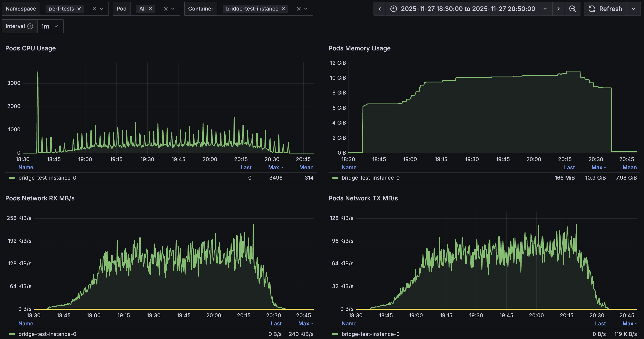Toggle bridge-test-instance-0 series in Pods CPU Usage legend

(48, 178)
